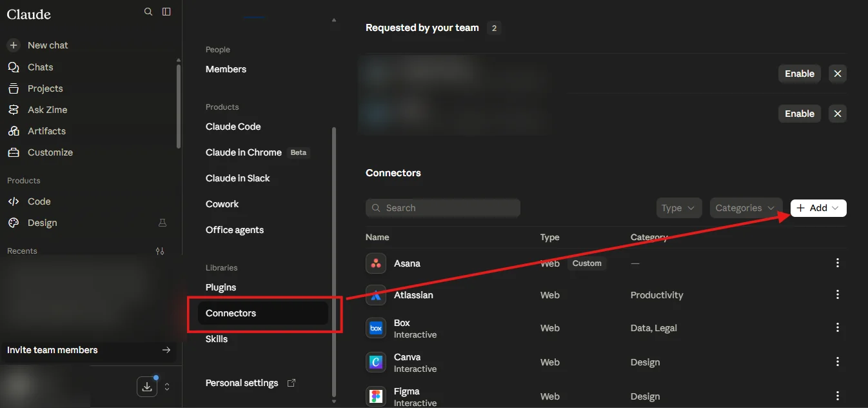Open Claude in Slack settings
Screen dimensions: 868x408
[237, 178]
